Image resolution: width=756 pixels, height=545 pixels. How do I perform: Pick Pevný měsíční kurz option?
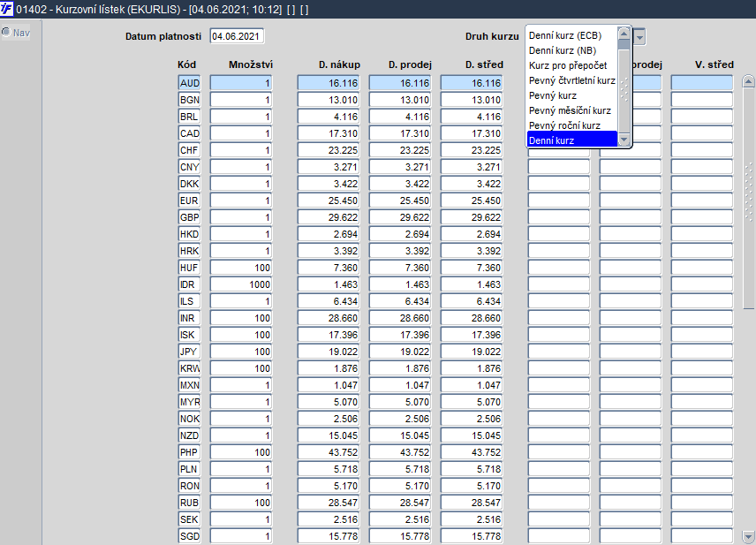pos(570,110)
